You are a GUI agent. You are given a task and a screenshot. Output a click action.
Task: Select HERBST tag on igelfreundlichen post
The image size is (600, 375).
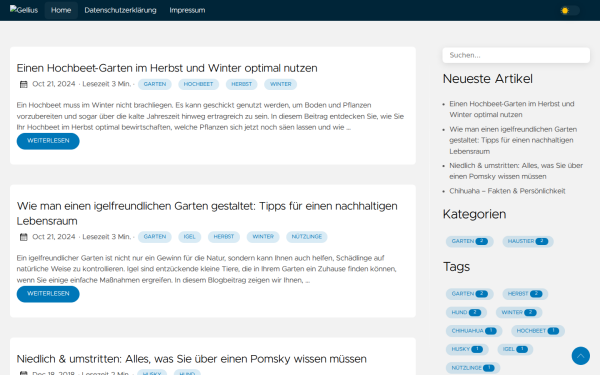tap(224, 237)
